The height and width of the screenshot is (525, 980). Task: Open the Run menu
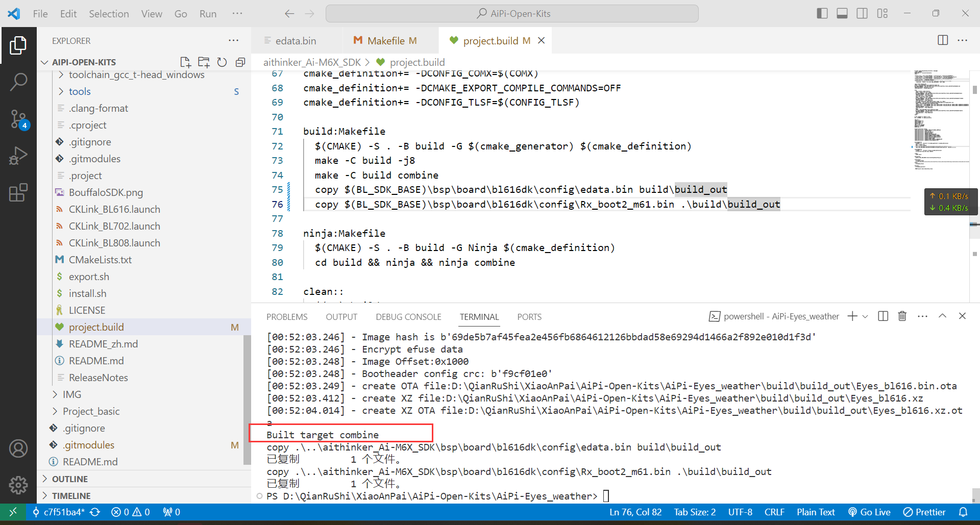[208, 14]
